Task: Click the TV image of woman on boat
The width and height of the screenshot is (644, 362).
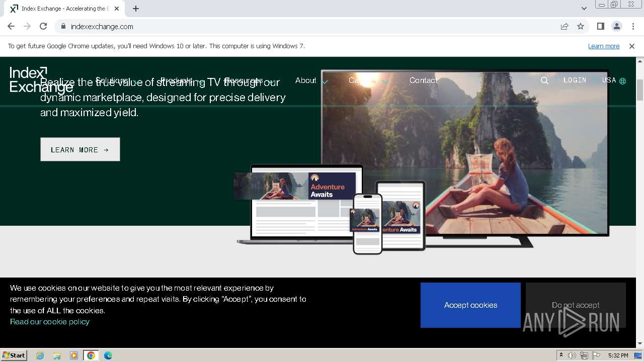Action: click(464, 152)
